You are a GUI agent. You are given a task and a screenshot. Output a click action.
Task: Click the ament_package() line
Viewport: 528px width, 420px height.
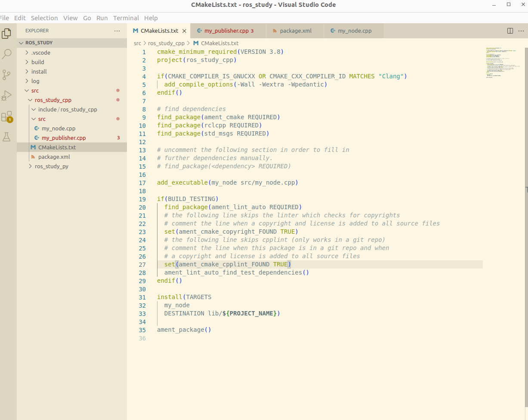pyautogui.click(x=184, y=330)
